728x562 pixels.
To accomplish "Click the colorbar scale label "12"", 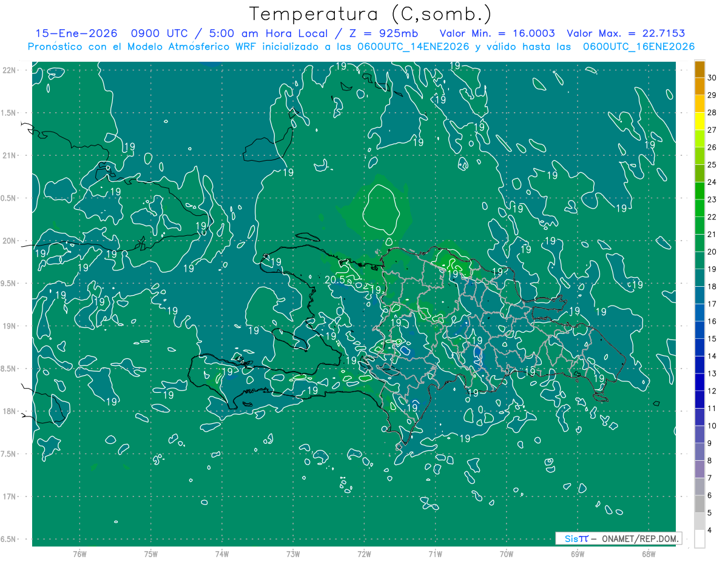I will (x=712, y=391).
